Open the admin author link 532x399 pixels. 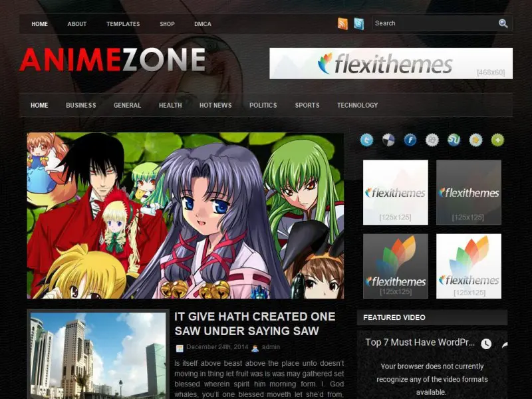click(x=271, y=347)
